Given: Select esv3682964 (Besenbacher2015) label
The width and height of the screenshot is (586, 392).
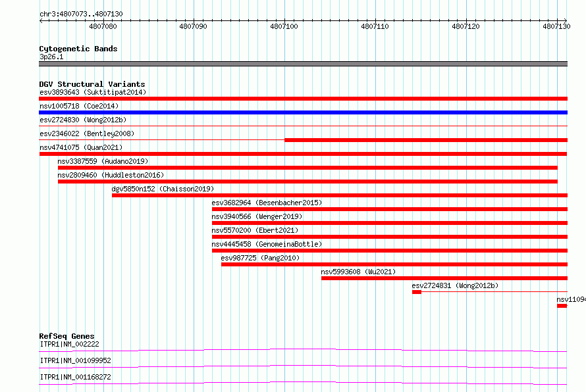Looking at the screenshot, I should (x=267, y=203).
